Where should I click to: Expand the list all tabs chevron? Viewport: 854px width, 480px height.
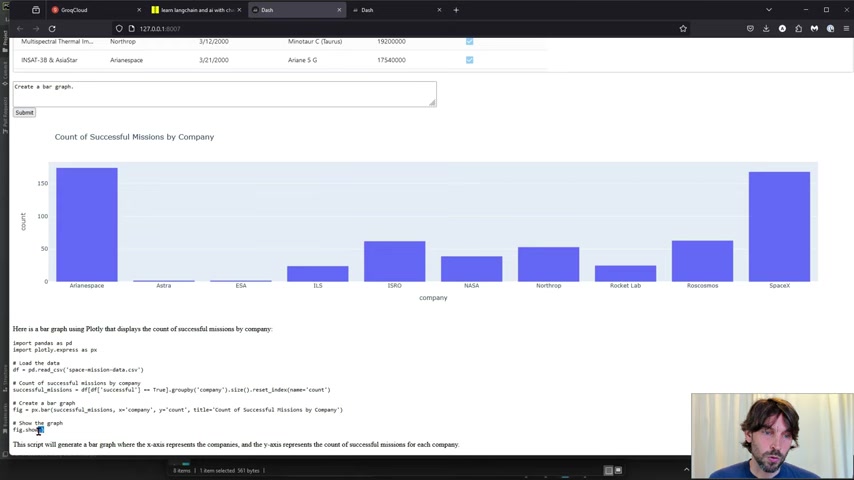coord(768,10)
